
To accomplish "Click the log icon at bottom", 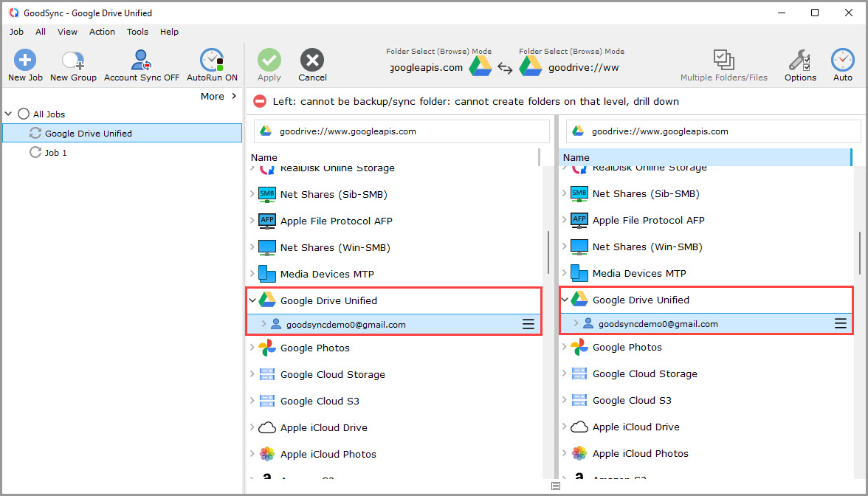I will (556, 486).
